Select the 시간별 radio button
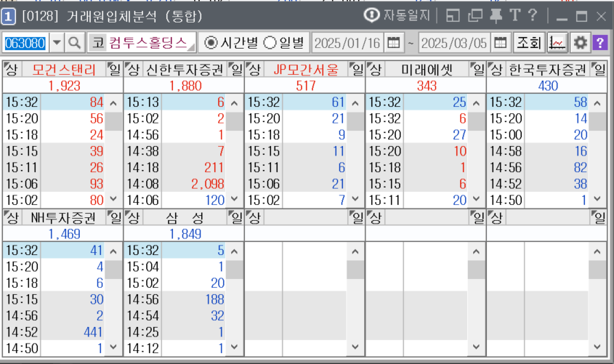The height and width of the screenshot is (364, 614). pyautogui.click(x=211, y=43)
